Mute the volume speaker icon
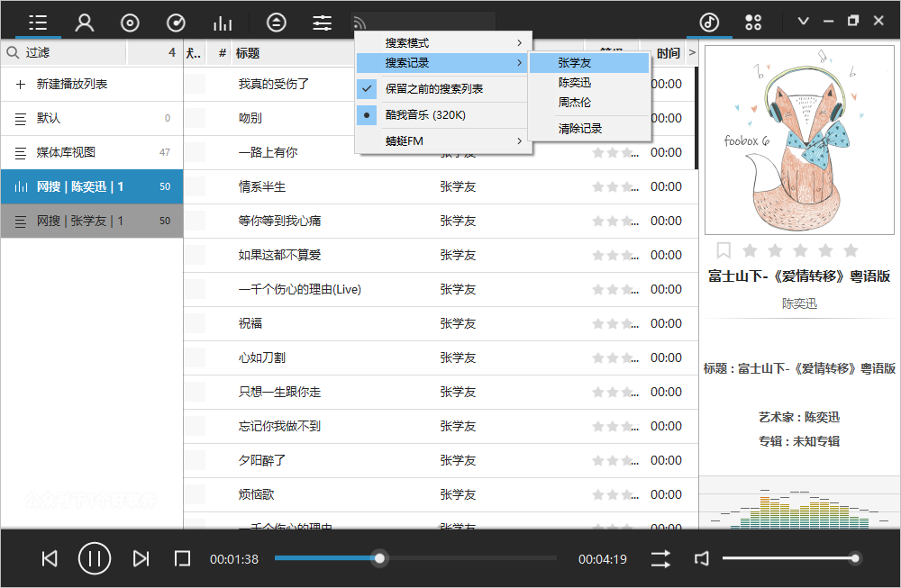 coord(702,559)
